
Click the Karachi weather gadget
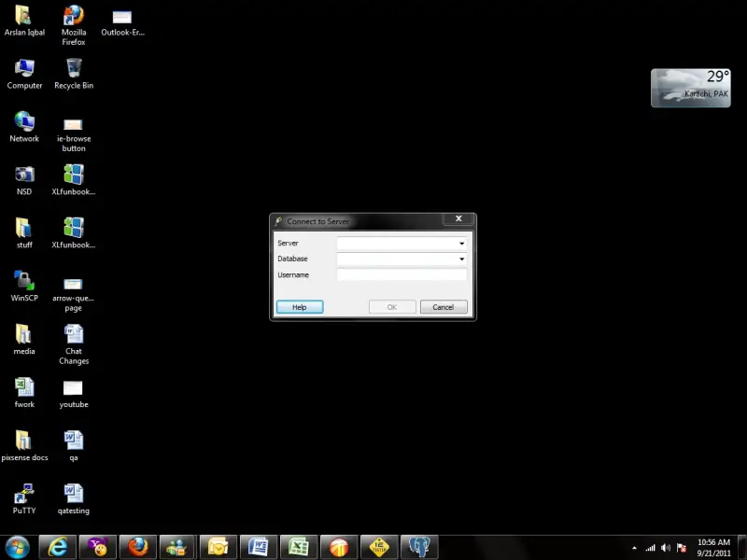point(691,88)
